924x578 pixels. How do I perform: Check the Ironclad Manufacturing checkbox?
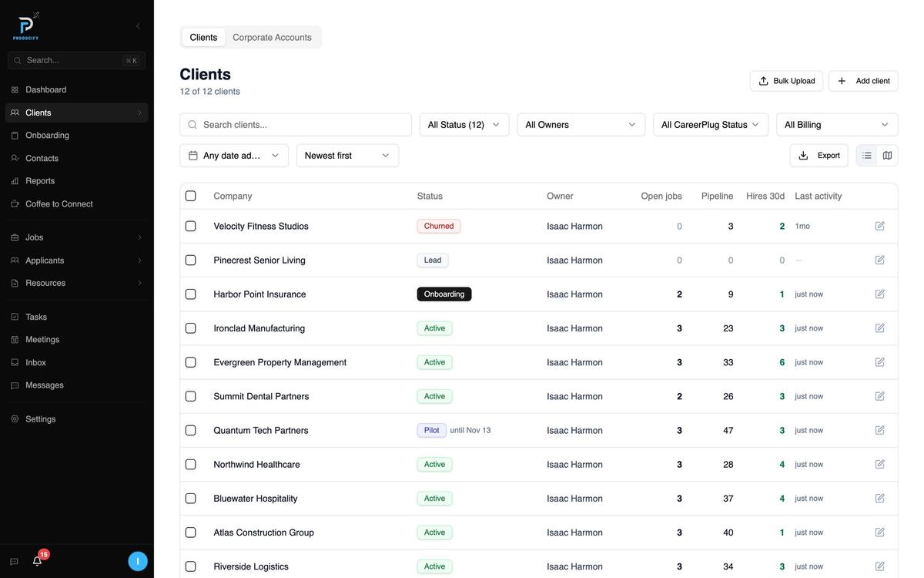click(x=191, y=328)
